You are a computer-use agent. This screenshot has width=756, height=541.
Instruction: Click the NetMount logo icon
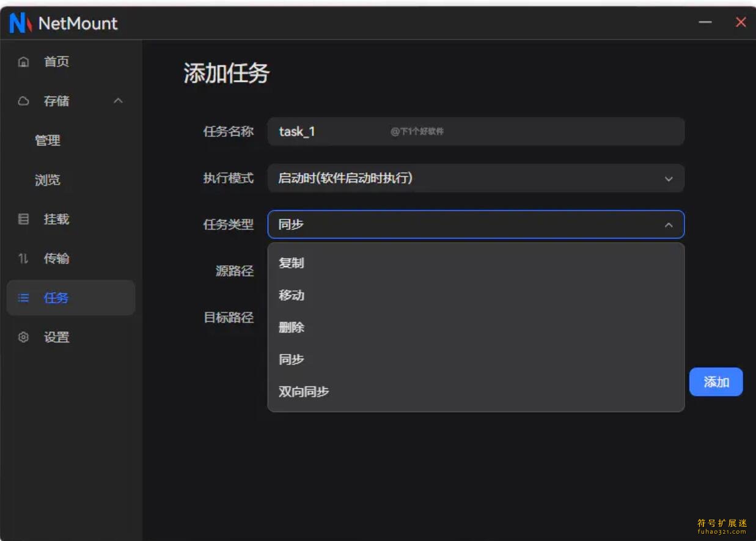[20, 23]
